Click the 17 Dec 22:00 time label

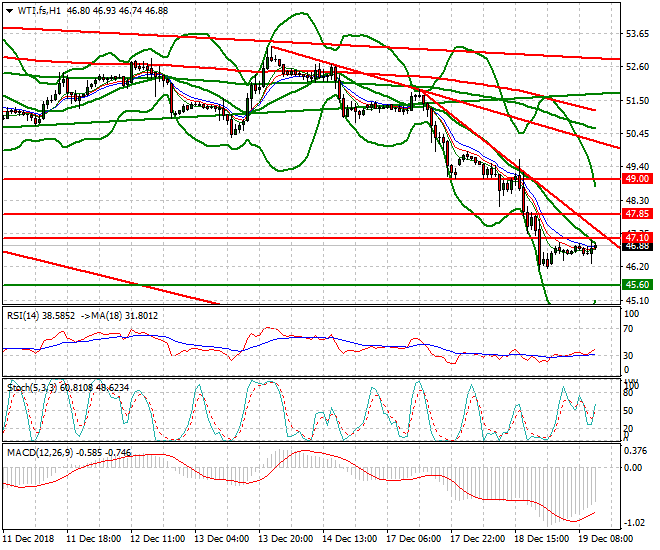pos(478,539)
